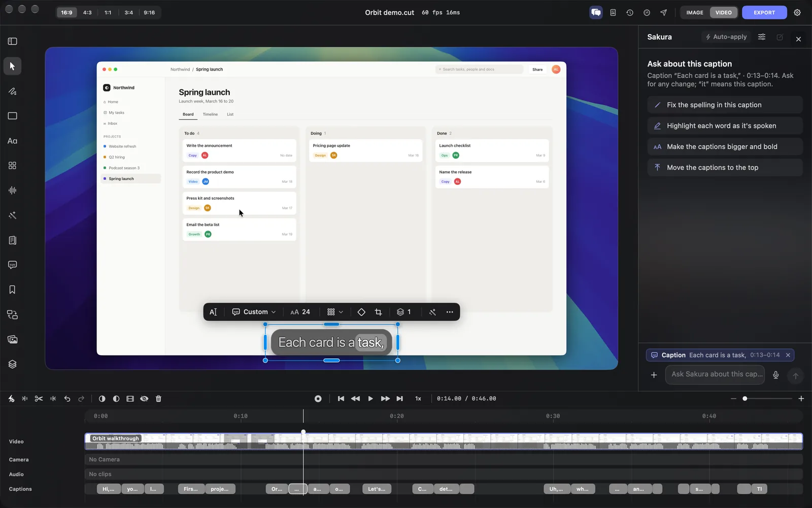Open the audio waveform panel in sidebar
Image resolution: width=812 pixels, height=508 pixels.
pyautogui.click(x=12, y=190)
